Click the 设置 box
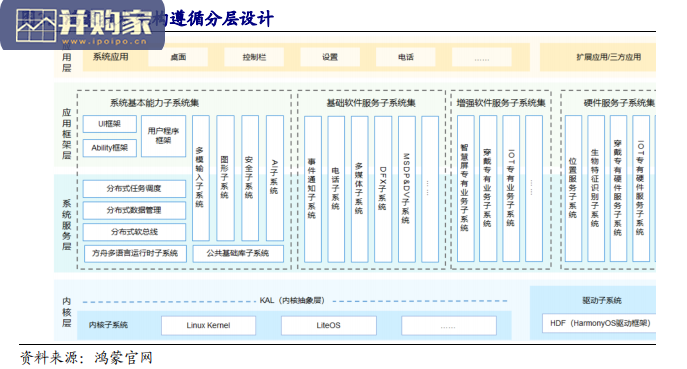This screenshot has height=369, width=687. (x=330, y=57)
